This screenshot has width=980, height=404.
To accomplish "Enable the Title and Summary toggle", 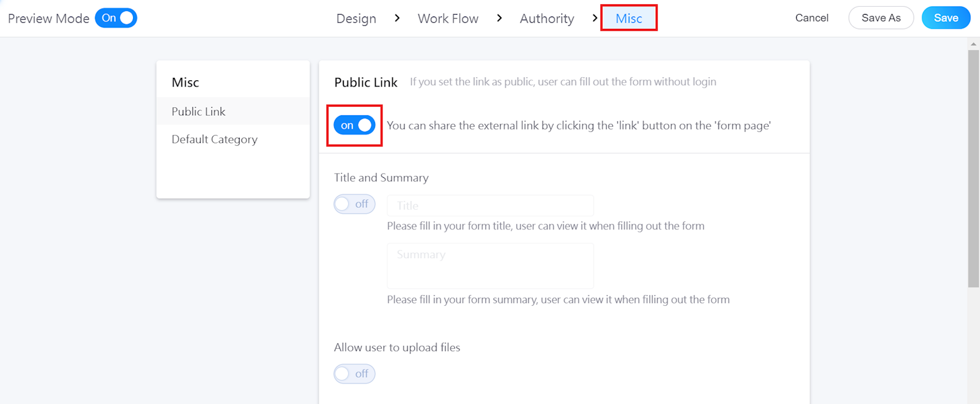I will click(x=354, y=204).
